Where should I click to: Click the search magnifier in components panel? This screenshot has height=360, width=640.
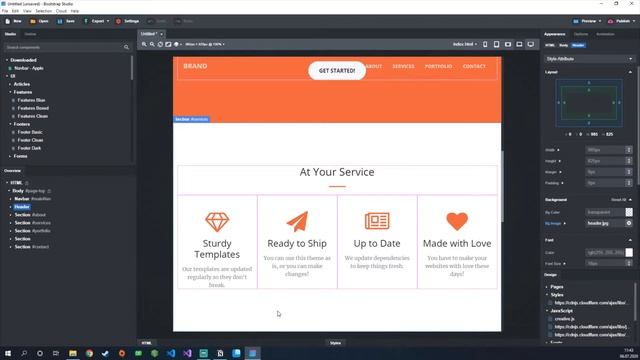[x=126, y=47]
